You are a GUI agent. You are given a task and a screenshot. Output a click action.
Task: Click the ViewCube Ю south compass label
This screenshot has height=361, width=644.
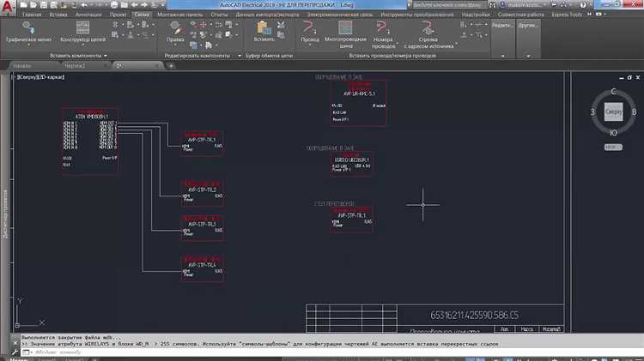point(613,133)
